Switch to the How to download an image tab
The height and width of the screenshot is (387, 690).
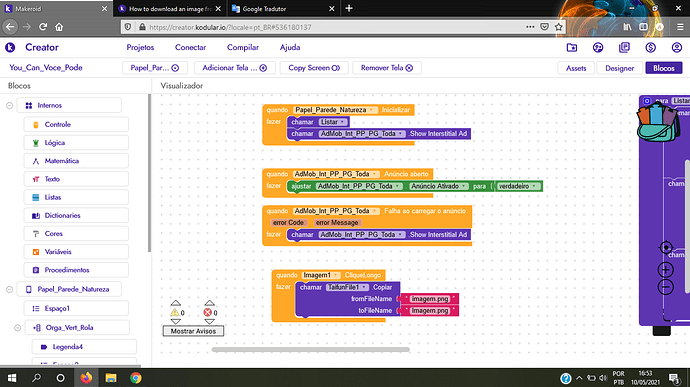tap(169, 9)
